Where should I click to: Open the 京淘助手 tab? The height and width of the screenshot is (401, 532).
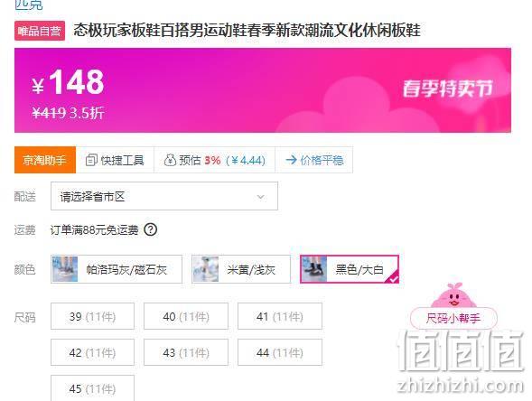pyautogui.click(x=45, y=160)
